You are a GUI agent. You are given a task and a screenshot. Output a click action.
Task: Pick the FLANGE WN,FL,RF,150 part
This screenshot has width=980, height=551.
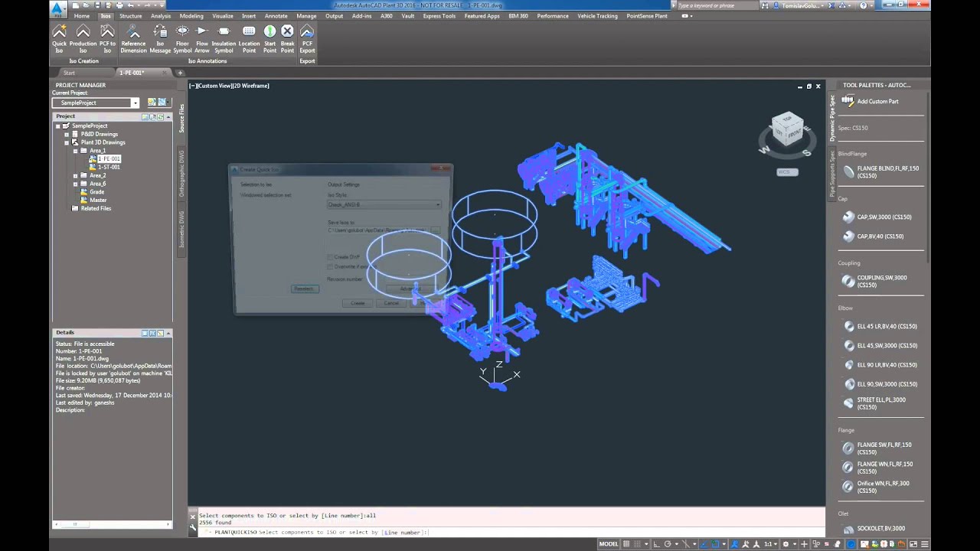coord(878,468)
